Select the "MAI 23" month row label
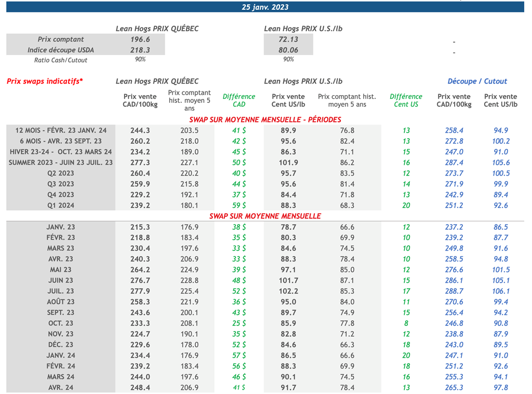The height and width of the screenshot is (394, 532). (61, 270)
